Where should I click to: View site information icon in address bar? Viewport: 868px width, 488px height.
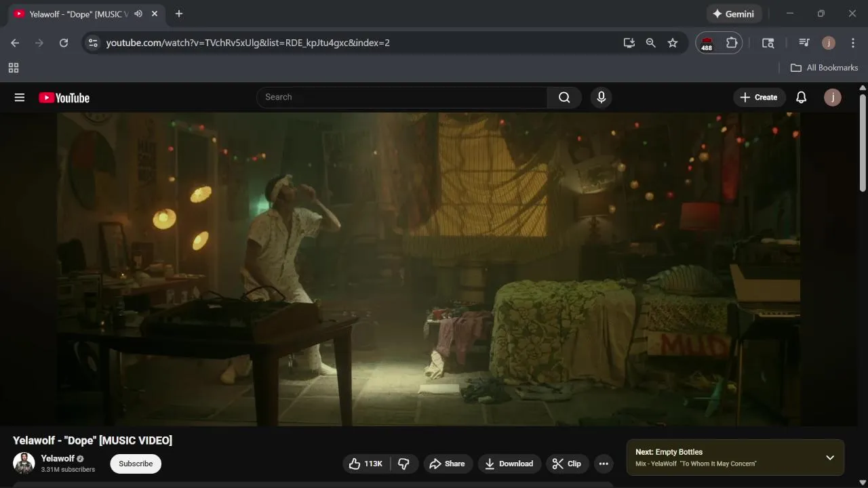pyautogui.click(x=94, y=43)
